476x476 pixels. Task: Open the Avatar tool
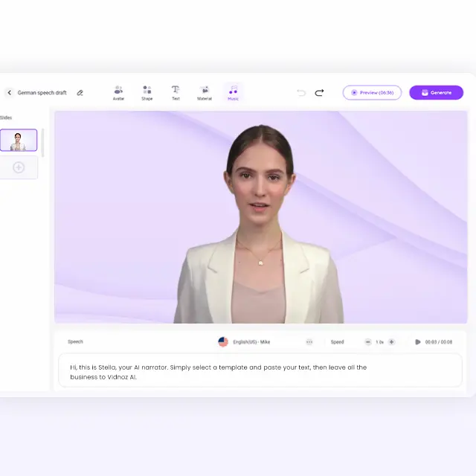[118, 92]
